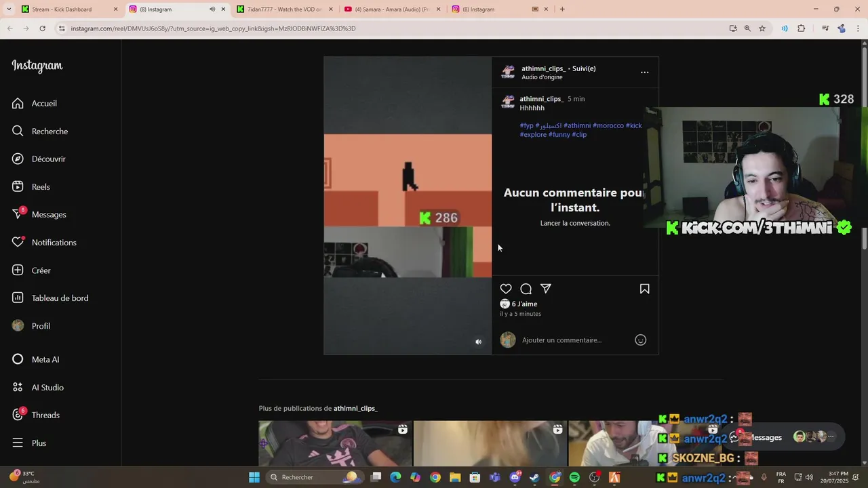868x488 pixels.
Task: Click the #clip hashtag
Action: click(x=579, y=134)
